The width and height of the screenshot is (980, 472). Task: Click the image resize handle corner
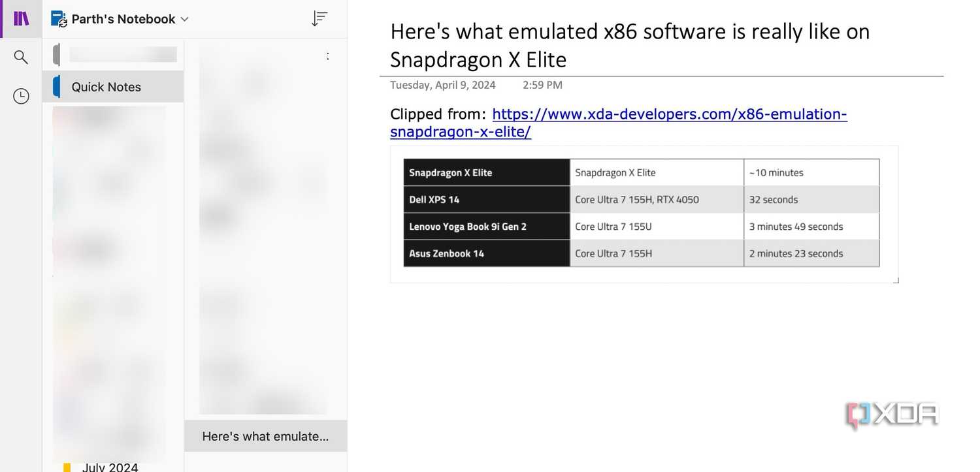896,281
